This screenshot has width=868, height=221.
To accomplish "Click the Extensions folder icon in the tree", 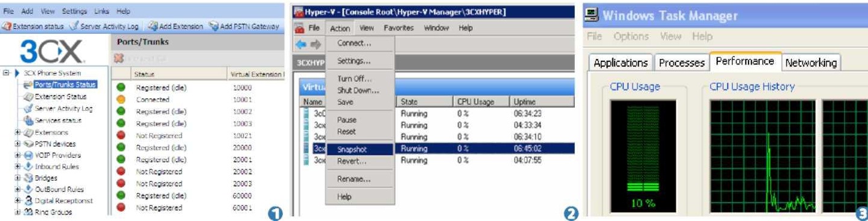I will click(28, 132).
